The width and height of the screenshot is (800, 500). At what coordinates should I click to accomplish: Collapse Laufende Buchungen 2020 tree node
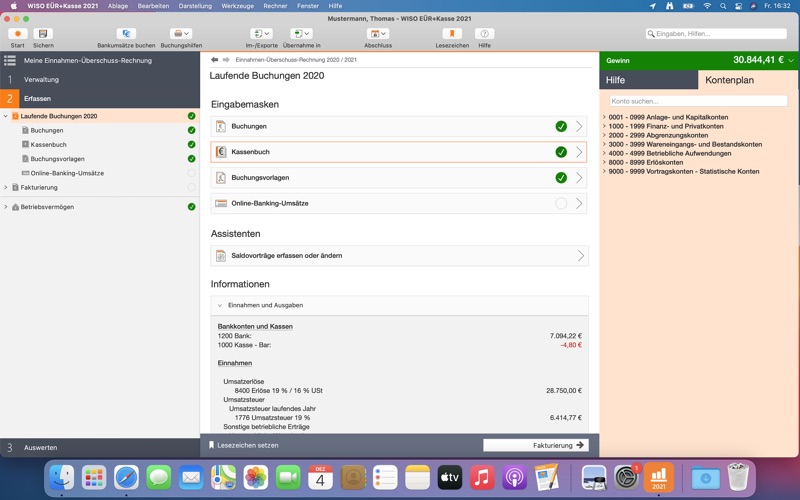[6, 116]
